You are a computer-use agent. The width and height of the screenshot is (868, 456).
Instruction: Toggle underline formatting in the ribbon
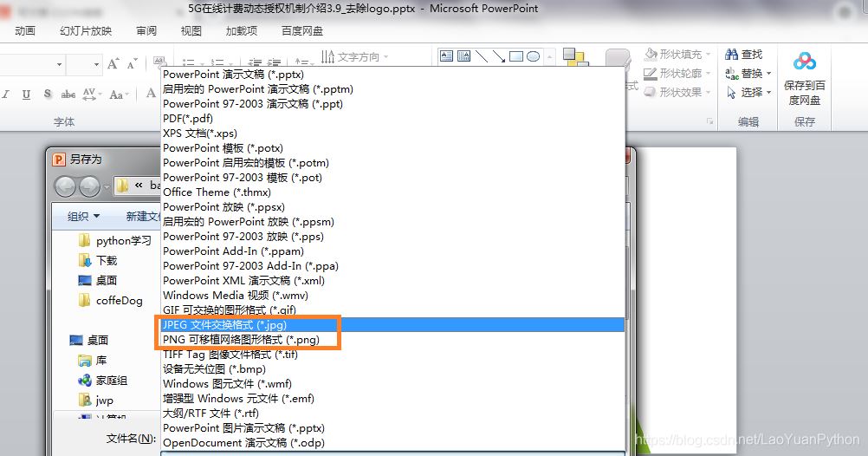(x=26, y=94)
